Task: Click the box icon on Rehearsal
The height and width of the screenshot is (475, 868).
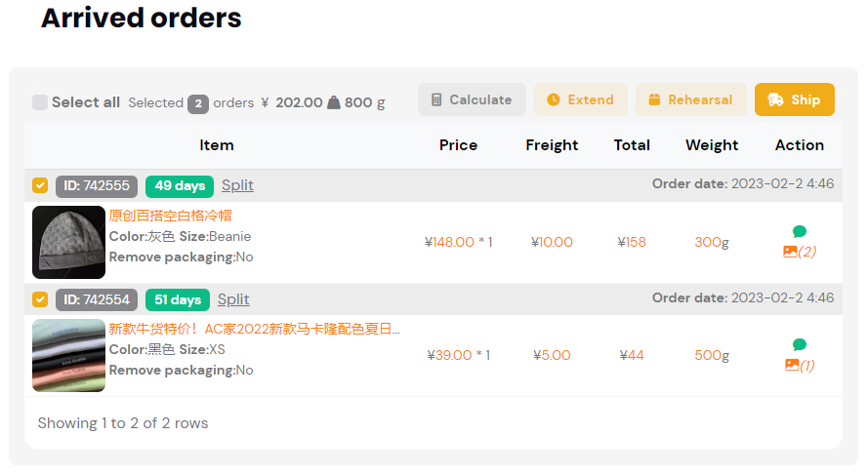Action: coord(654,99)
